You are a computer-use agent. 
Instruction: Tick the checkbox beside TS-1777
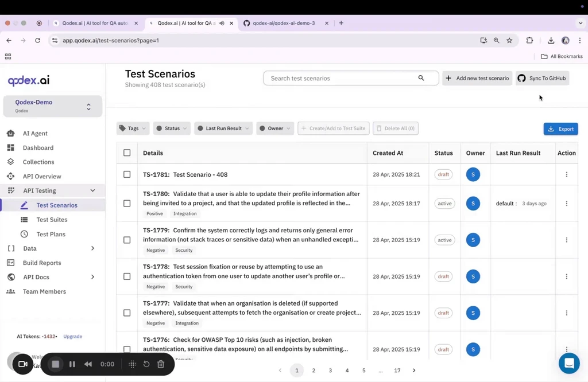127,313
